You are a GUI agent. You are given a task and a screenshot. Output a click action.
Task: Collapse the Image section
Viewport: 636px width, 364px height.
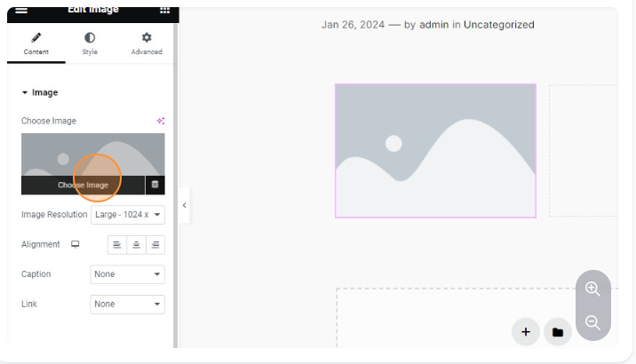click(x=39, y=92)
